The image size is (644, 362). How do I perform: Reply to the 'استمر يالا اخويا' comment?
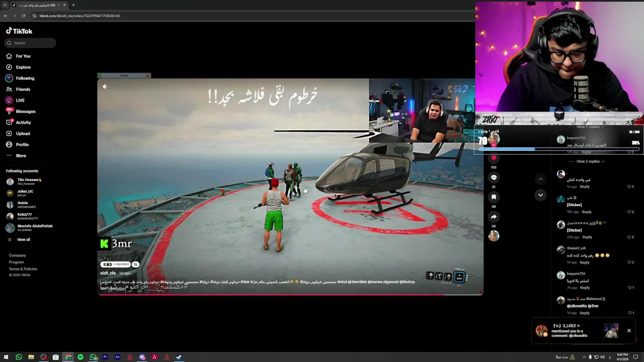(x=584, y=288)
